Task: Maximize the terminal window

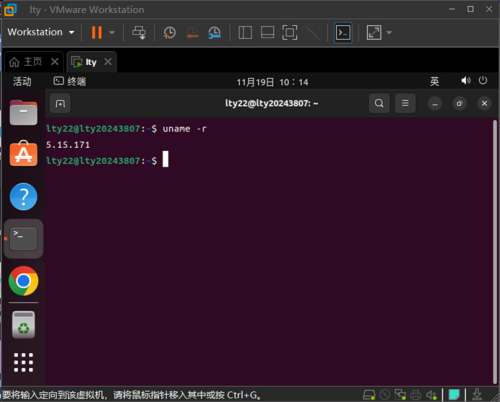Action: point(459,104)
